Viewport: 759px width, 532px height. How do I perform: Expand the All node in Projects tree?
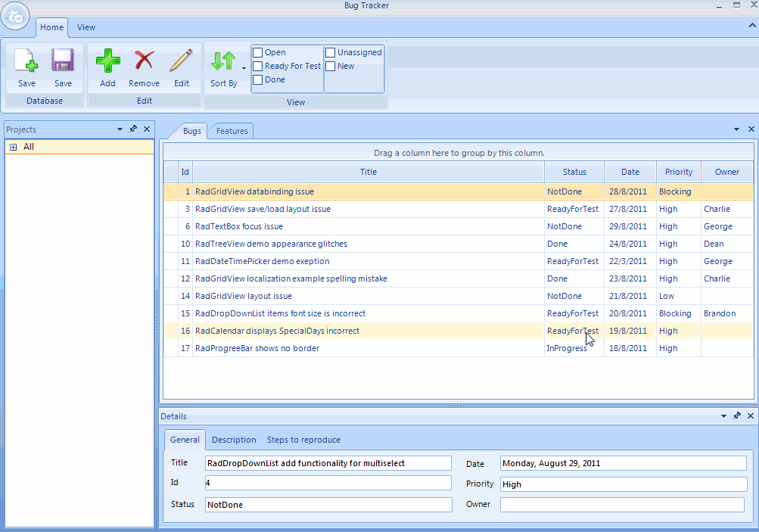point(13,147)
